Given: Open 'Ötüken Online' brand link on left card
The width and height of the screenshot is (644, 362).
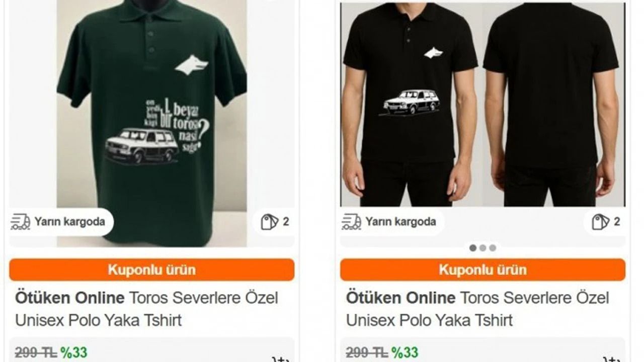Looking at the screenshot, I should 70,298.
